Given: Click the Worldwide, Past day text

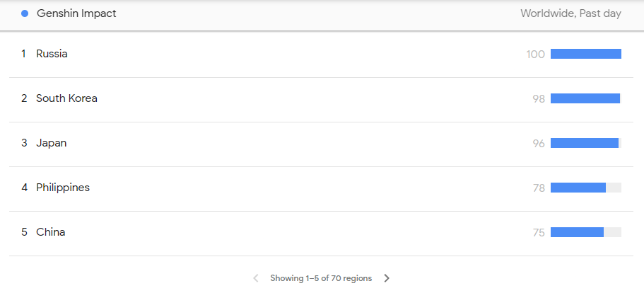Looking at the screenshot, I should [x=570, y=13].
